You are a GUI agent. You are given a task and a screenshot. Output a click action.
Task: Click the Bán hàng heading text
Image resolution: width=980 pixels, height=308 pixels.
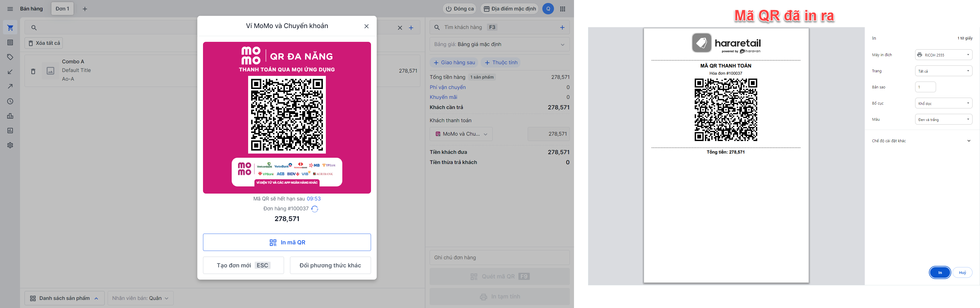pyautogui.click(x=31, y=9)
